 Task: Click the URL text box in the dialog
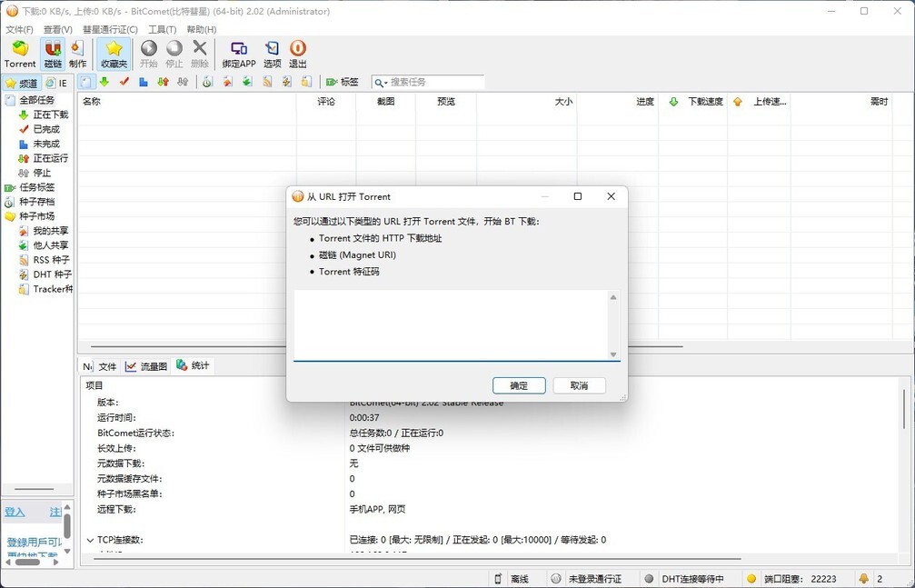[450, 325]
